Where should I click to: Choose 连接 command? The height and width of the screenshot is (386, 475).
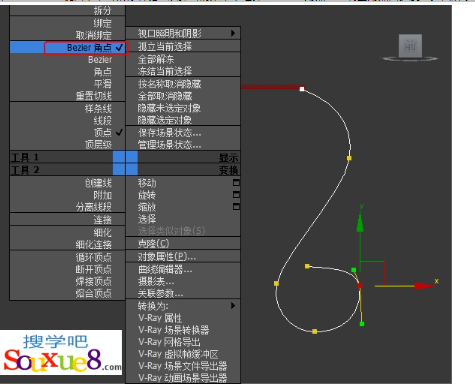click(x=67, y=220)
